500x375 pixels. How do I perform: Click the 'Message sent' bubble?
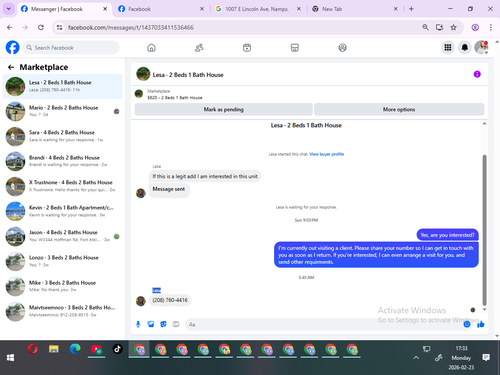point(169,189)
